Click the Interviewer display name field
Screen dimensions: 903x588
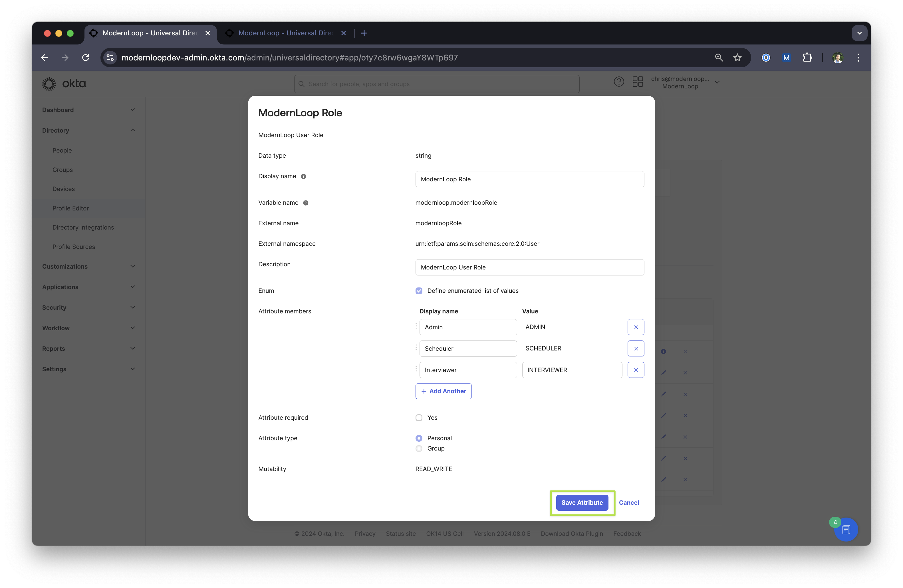tap(468, 370)
